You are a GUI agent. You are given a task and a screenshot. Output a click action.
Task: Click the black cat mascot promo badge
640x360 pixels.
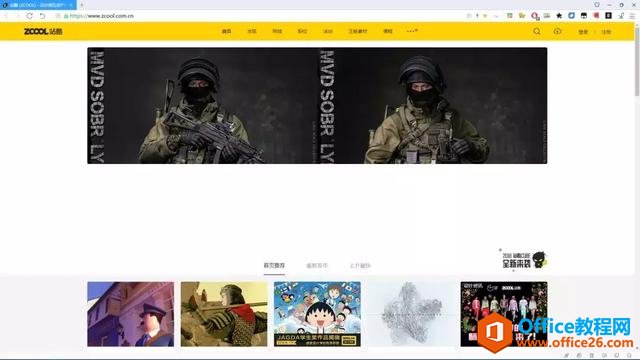[x=524, y=260]
